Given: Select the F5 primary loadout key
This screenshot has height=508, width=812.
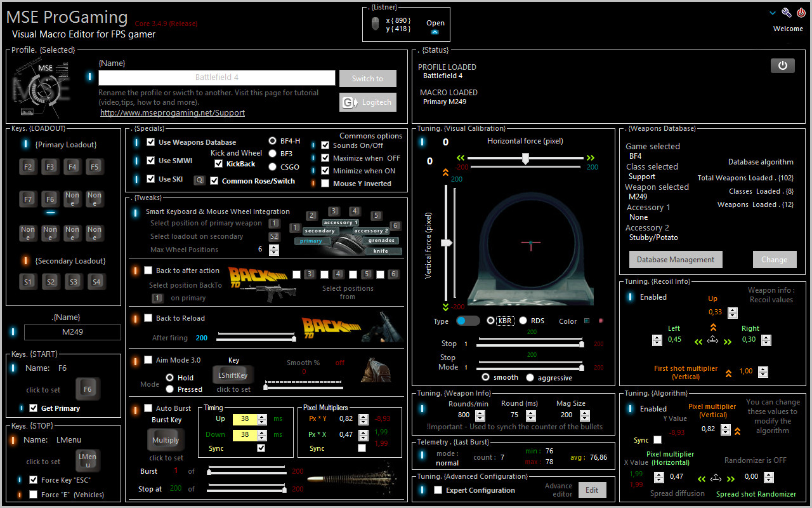Looking at the screenshot, I should [95, 167].
